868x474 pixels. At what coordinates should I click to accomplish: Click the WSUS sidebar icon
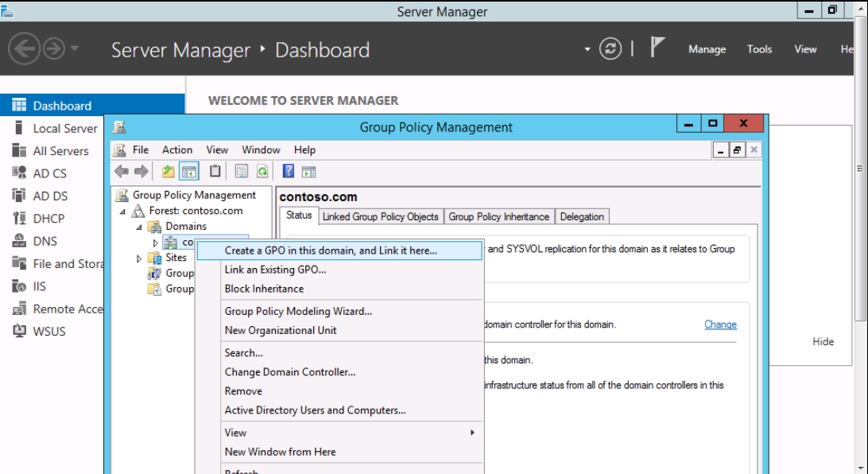pyautogui.click(x=19, y=331)
